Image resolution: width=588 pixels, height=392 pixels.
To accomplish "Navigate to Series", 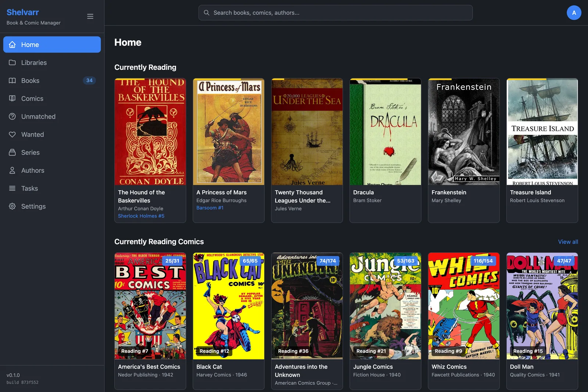I will [x=52, y=152].
